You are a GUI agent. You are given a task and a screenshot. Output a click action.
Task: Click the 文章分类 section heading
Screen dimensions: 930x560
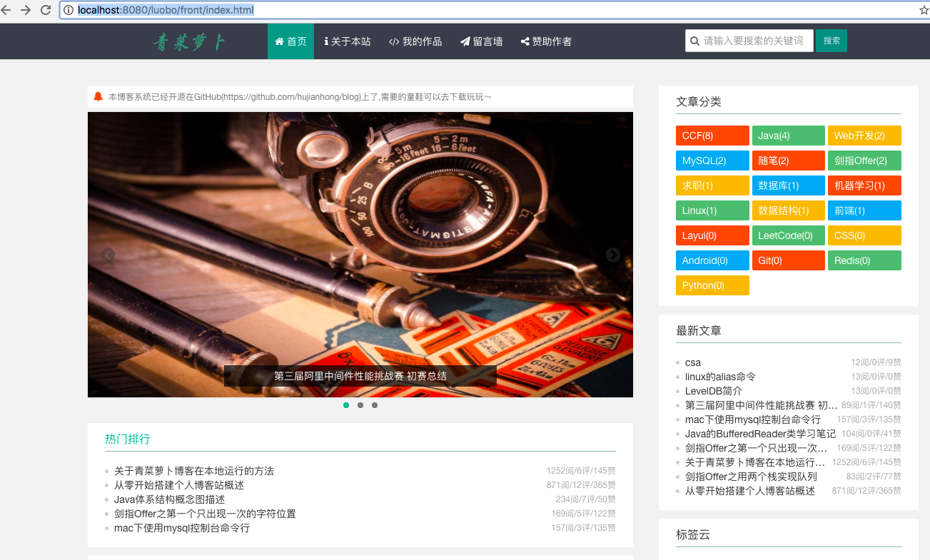click(x=699, y=102)
